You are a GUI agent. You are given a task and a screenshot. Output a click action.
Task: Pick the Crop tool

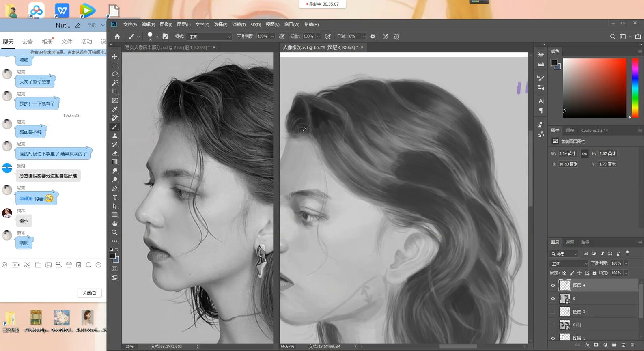pyautogui.click(x=115, y=92)
